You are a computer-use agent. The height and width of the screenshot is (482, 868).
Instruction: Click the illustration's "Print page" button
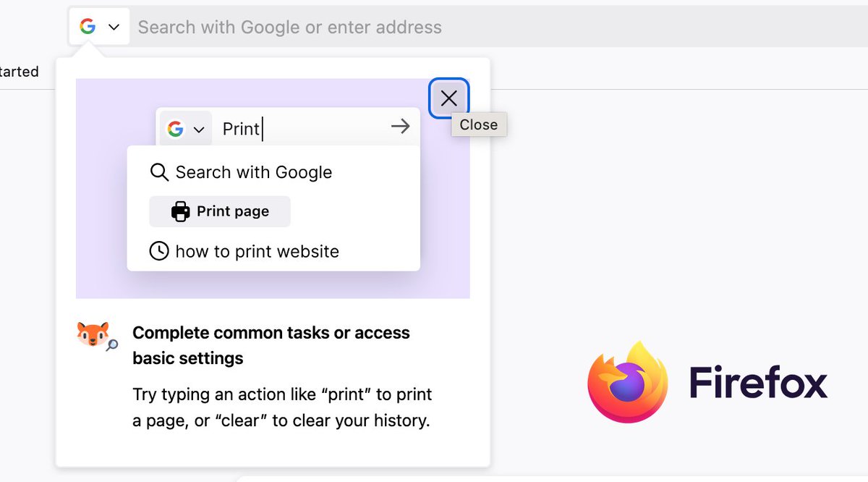click(220, 211)
